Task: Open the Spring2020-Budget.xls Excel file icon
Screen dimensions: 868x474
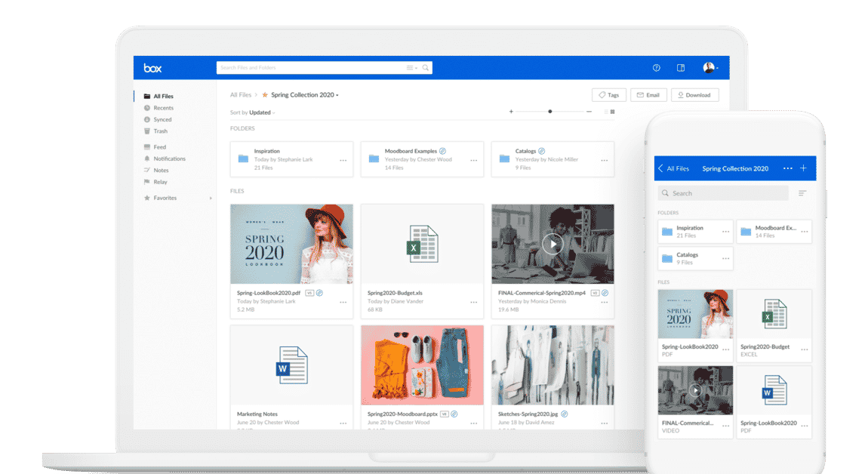Action: pyautogui.click(x=423, y=245)
